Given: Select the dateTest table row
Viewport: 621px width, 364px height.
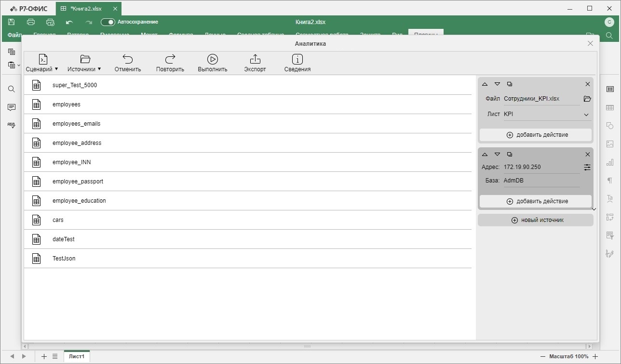Looking at the screenshot, I should tap(248, 239).
